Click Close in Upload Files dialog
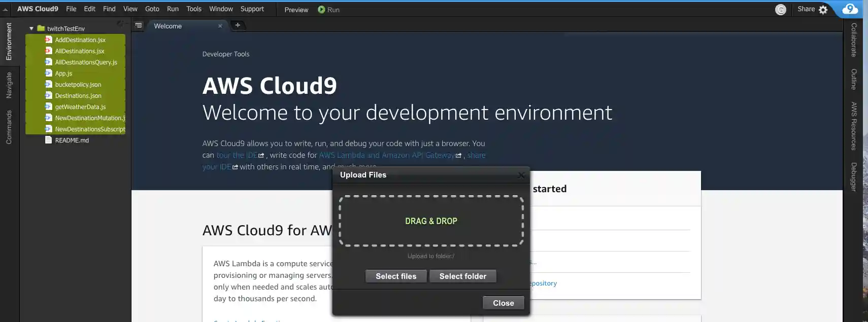 coord(504,303)
